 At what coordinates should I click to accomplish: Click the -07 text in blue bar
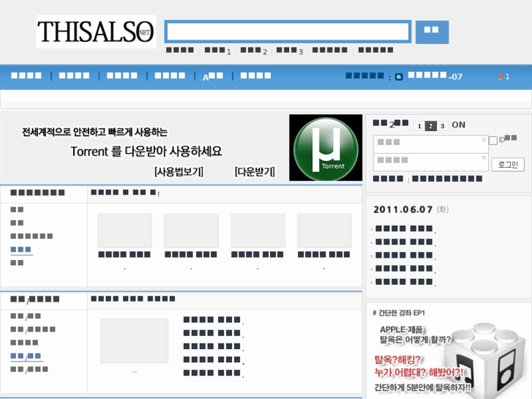pos(455,77)
